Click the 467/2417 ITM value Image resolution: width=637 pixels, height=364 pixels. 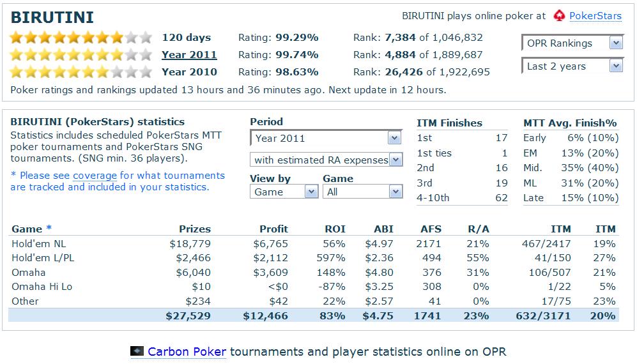pyautogui.click(x=546, y=244)
